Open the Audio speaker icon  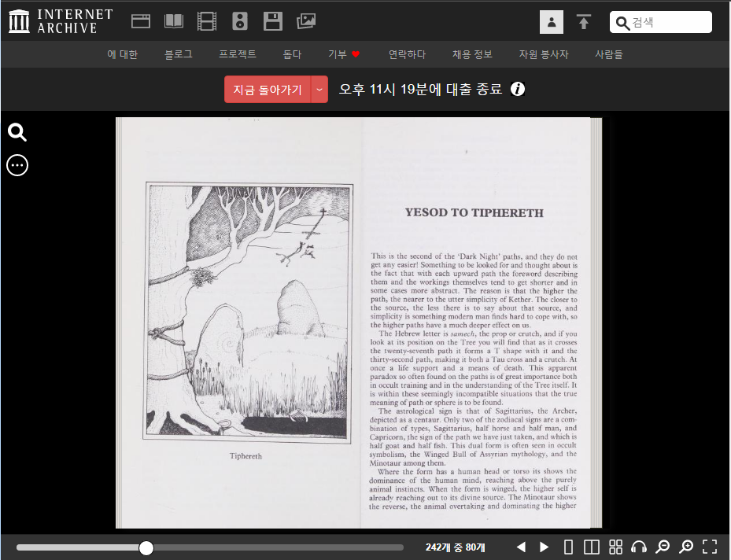[240, 21]
